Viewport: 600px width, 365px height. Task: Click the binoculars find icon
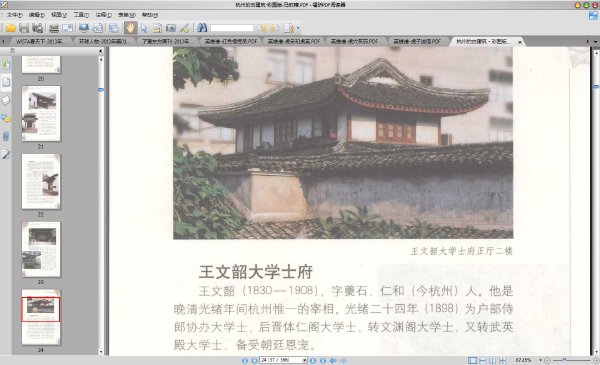[202, 28]
